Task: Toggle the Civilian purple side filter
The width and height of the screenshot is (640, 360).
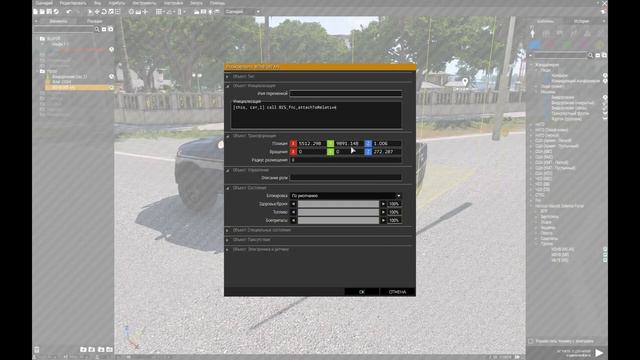Action: [584, 44]
